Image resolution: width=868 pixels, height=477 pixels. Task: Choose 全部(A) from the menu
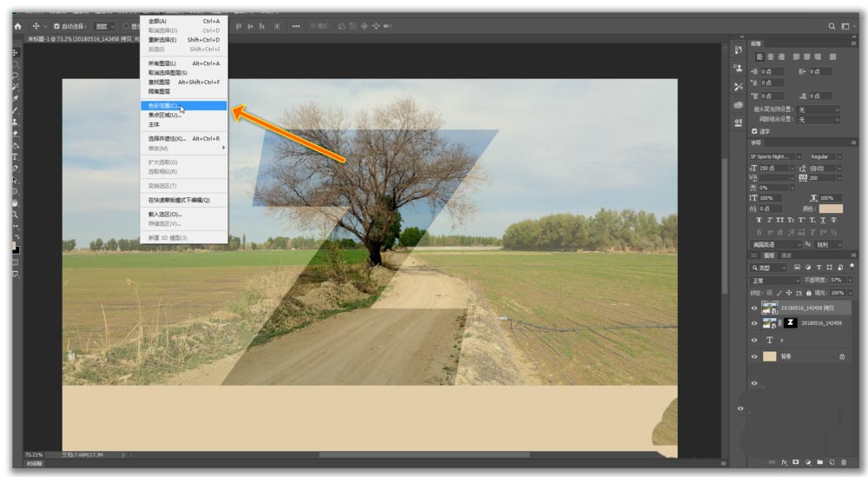(183, 21)
